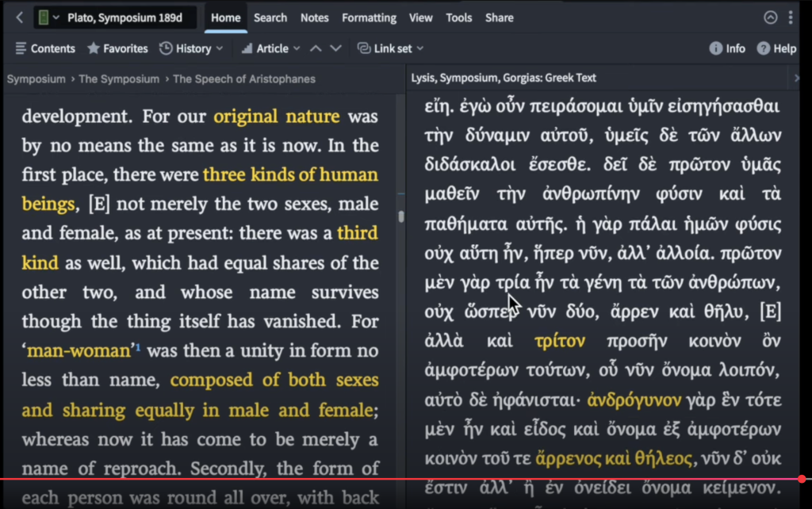The height and width of the screenshot is (509, 812).
Task: Open the Tools tab
Action: [459, 17]
